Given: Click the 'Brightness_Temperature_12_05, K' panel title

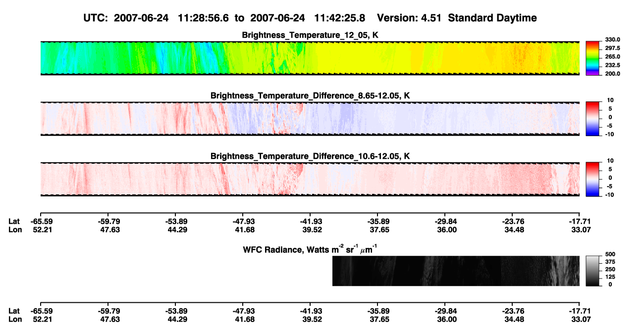Looking at the screenshot, I should [x=310, y=35].
